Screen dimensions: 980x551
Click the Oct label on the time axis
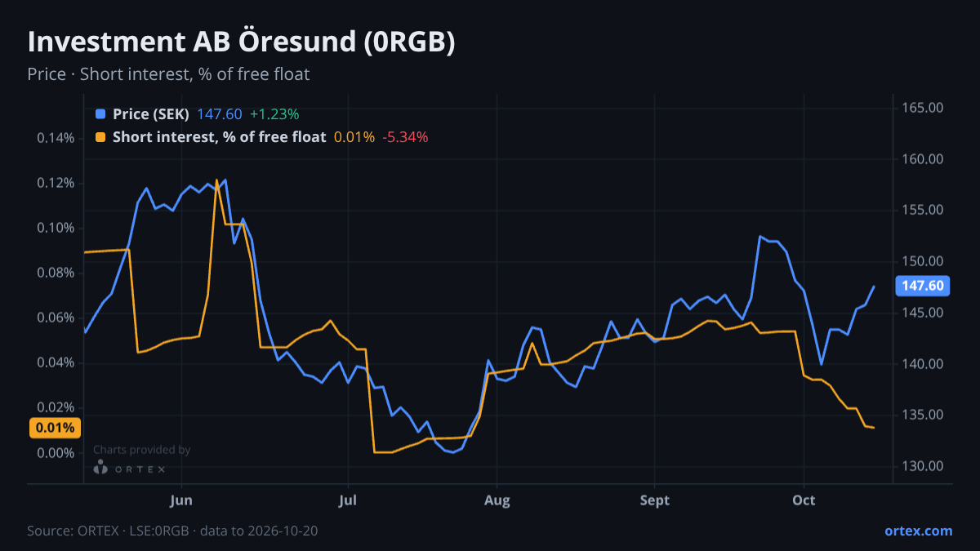pyautogui.click(x=804, y=500)
